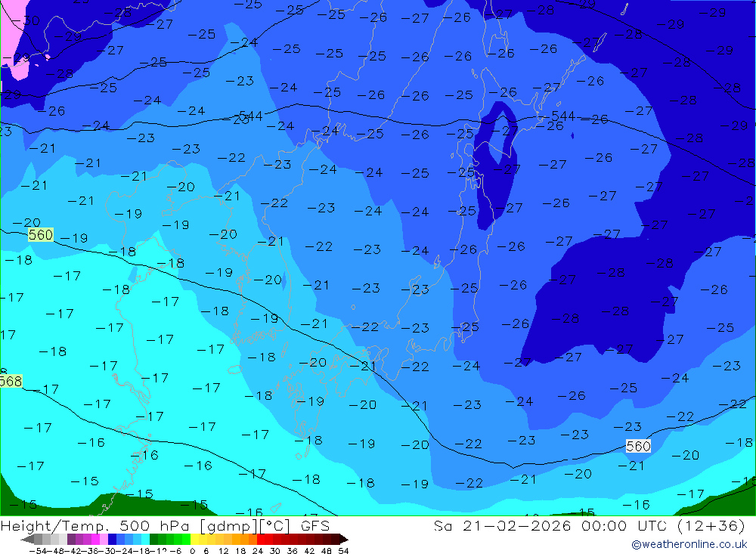Image resolution: width=756 pixels, height=554 pixels.
Task: Pick the cyan legend swatch
Action: tap(145, 540)
